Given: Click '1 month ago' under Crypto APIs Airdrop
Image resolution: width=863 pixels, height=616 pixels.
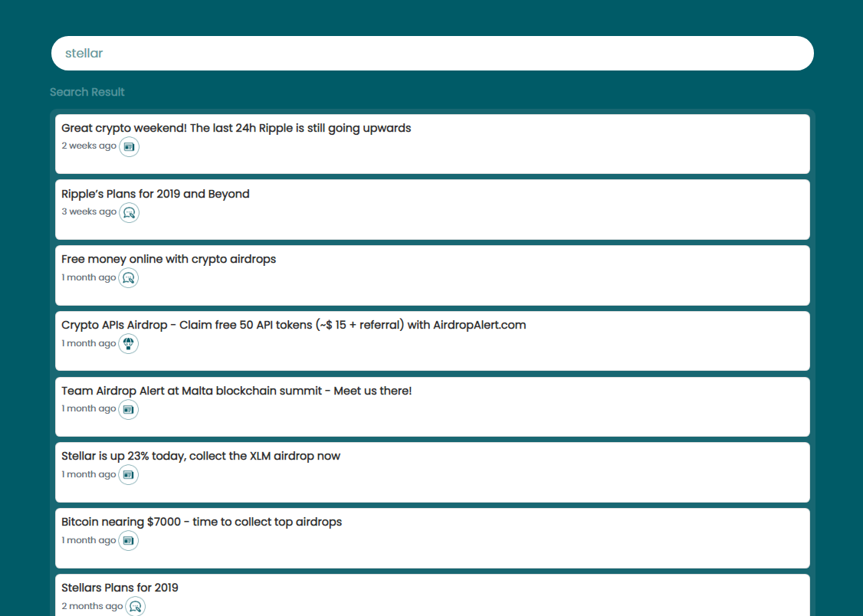Looking at the screenshot, I should (x=89, y=343).
